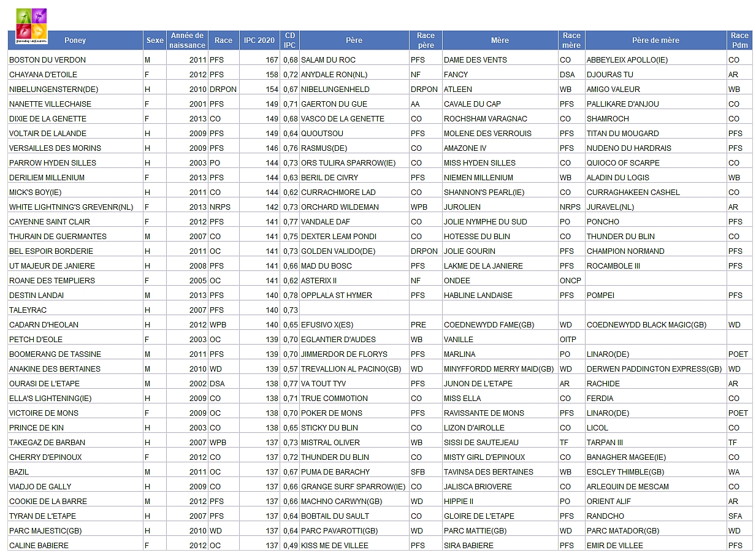This screenshot has height=558, width=756.
Task: Click dam DAME DES VENTS
Action: 475,60
